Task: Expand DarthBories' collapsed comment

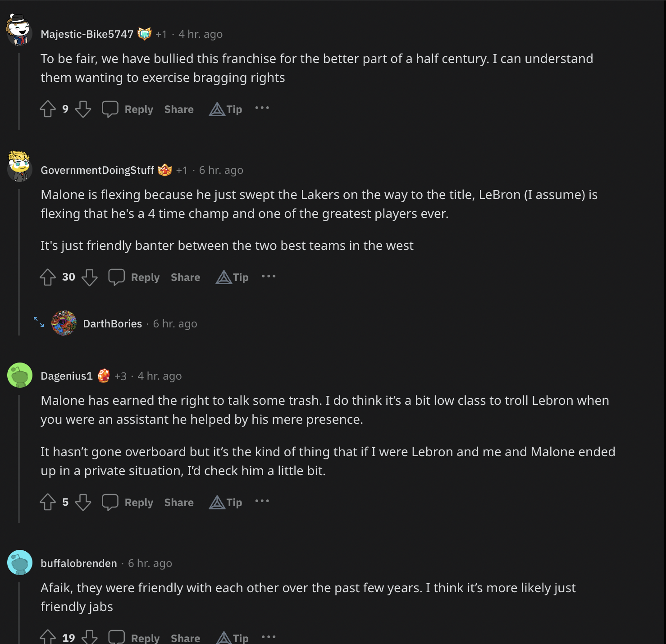Action: point(39,322)
